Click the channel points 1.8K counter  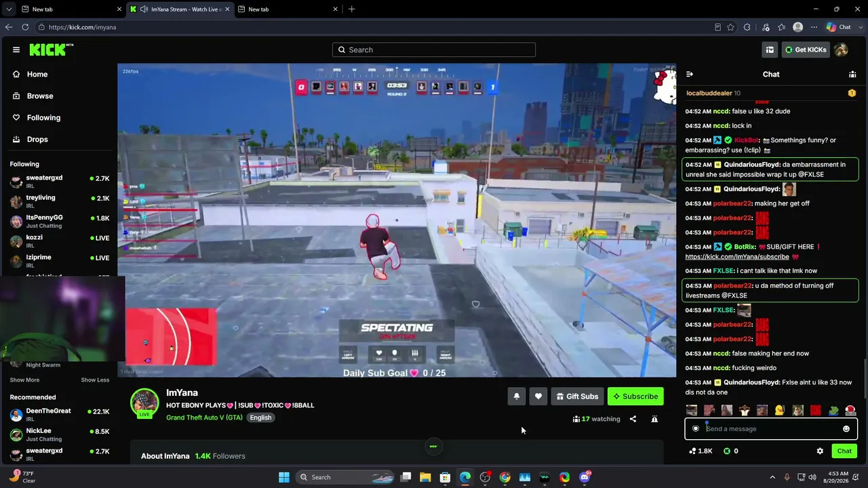[x=701, y=451]
